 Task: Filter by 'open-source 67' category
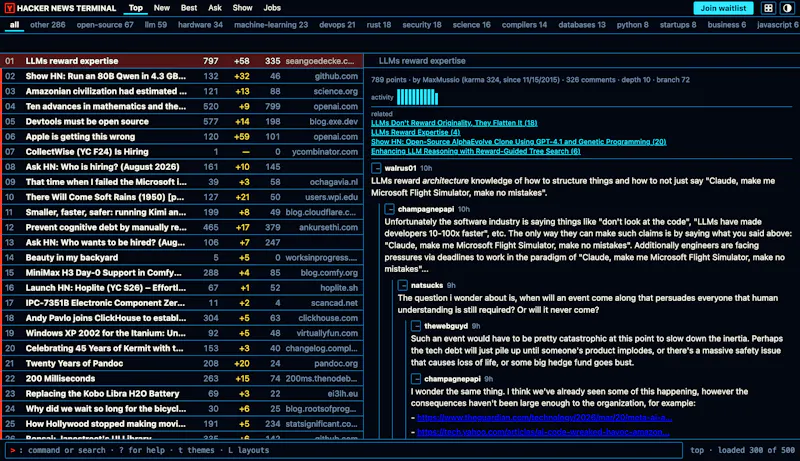pyautogui.click(x=105, y=24)
